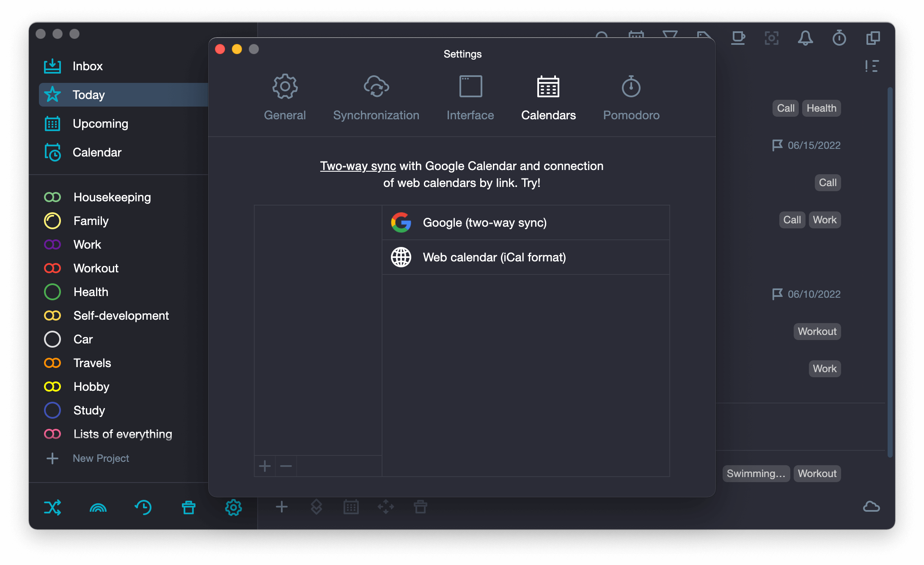
Task: Click the focus target icon in top toolbar
Action: click(772, 38)
